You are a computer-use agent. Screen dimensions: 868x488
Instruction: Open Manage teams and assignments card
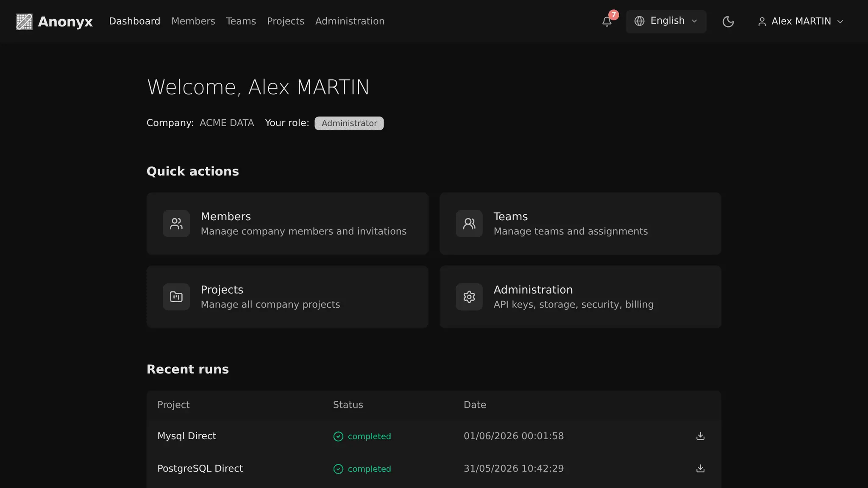[x=580, y=224]
